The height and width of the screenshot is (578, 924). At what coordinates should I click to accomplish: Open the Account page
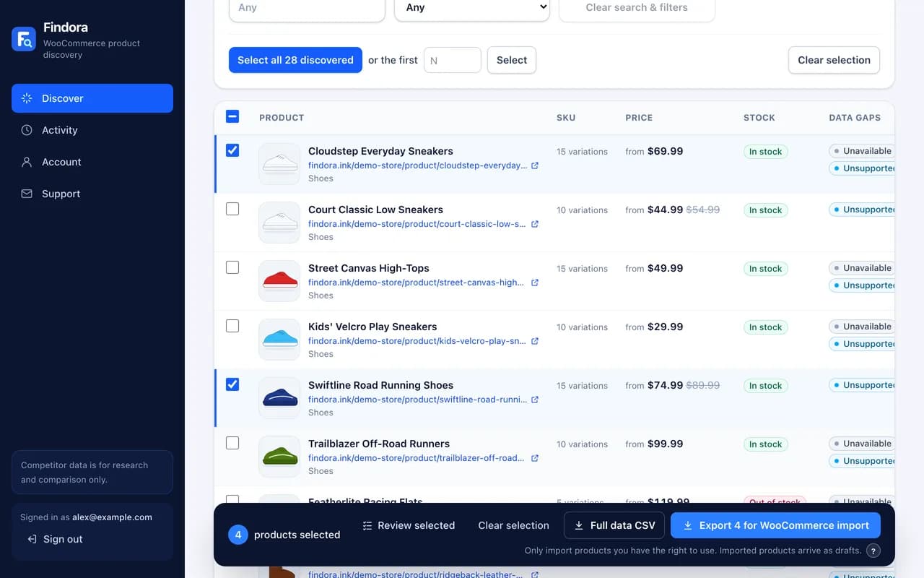pyautogui.click(x=92, y=162)
